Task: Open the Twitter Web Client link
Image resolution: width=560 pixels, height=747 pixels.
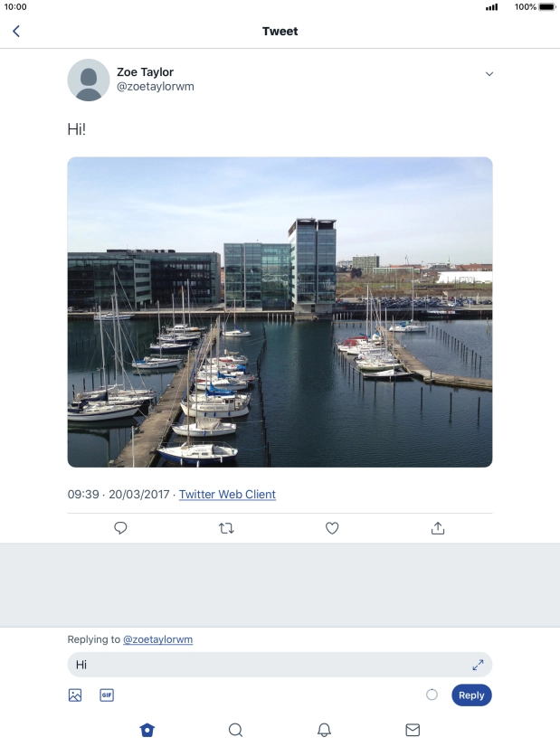Action: pyautogui.click(x=227, y=495)
